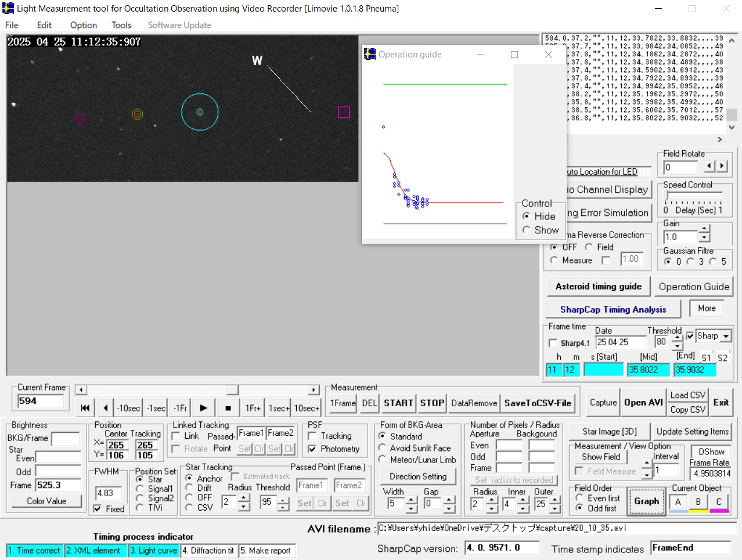Step back one frame with left arrow
742x560 pixels.
[x=105, y=408]
